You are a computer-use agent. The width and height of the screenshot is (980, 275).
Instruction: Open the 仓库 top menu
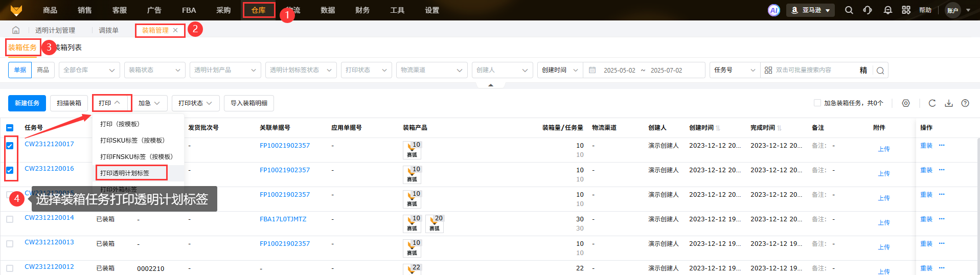point(259,10)
